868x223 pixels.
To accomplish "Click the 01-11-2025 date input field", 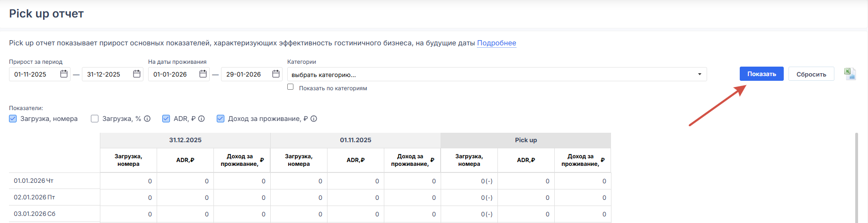I will coord(34,74).
